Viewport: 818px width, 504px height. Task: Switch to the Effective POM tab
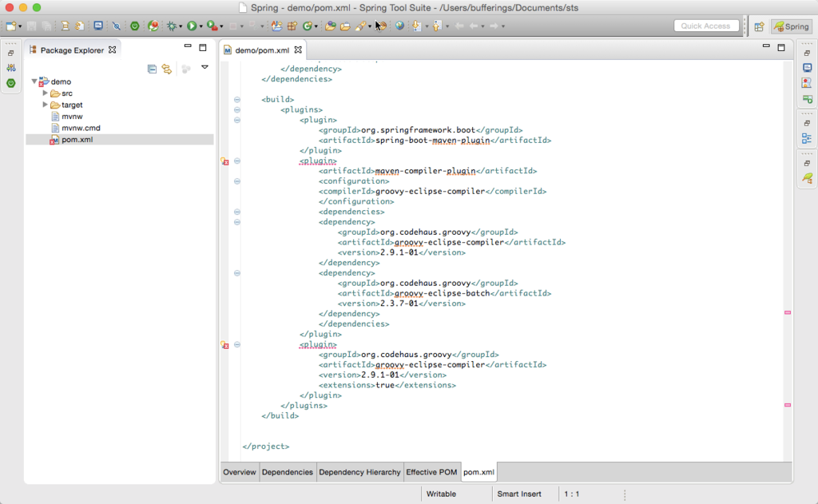tap(431, 472)
